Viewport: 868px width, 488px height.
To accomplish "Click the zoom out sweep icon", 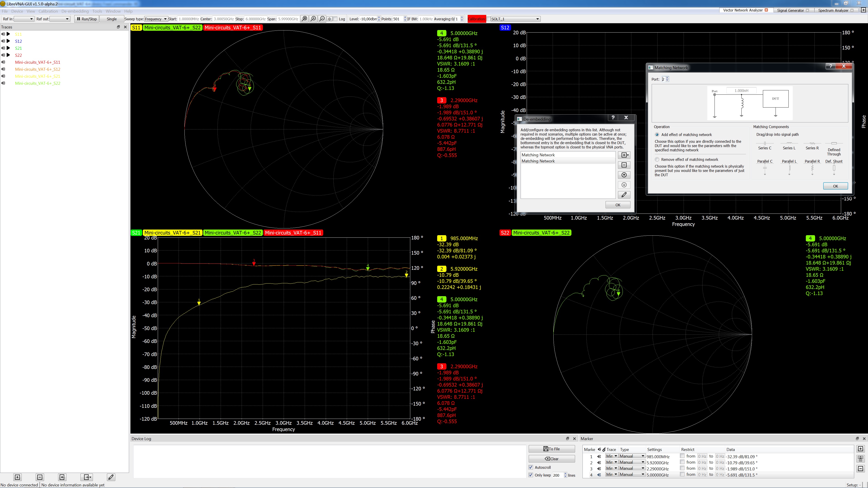I will 322,19.
